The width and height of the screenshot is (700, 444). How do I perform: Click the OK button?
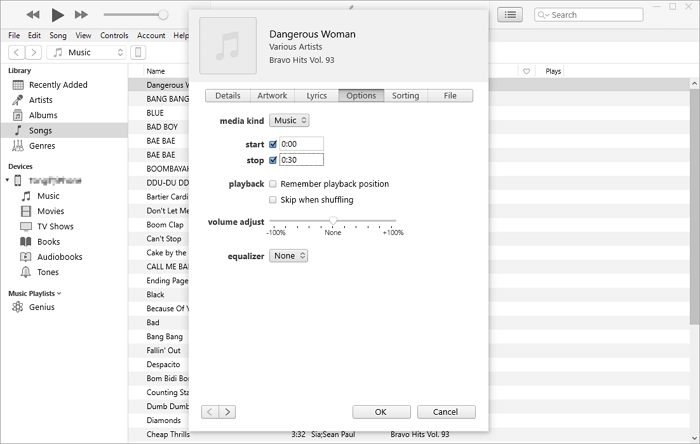click(x=381, y=412)
